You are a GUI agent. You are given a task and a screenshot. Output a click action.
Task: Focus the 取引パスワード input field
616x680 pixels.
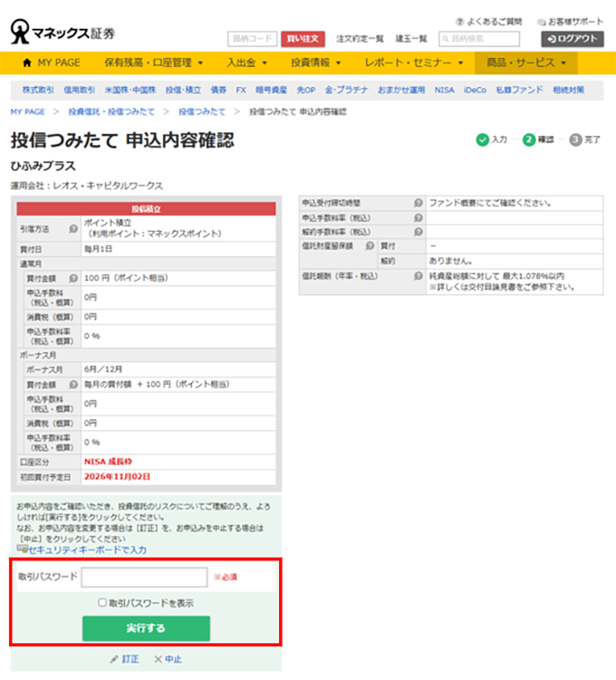click(x=144, y=577)
